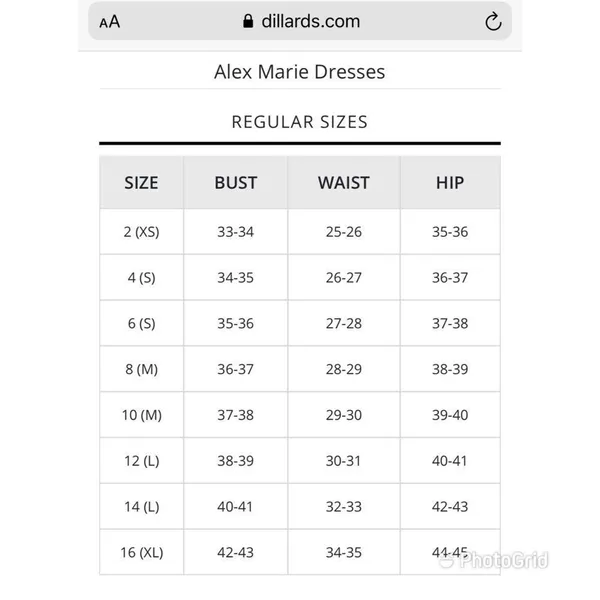Select the 10 (M) size cell

(x=141, y=415)
